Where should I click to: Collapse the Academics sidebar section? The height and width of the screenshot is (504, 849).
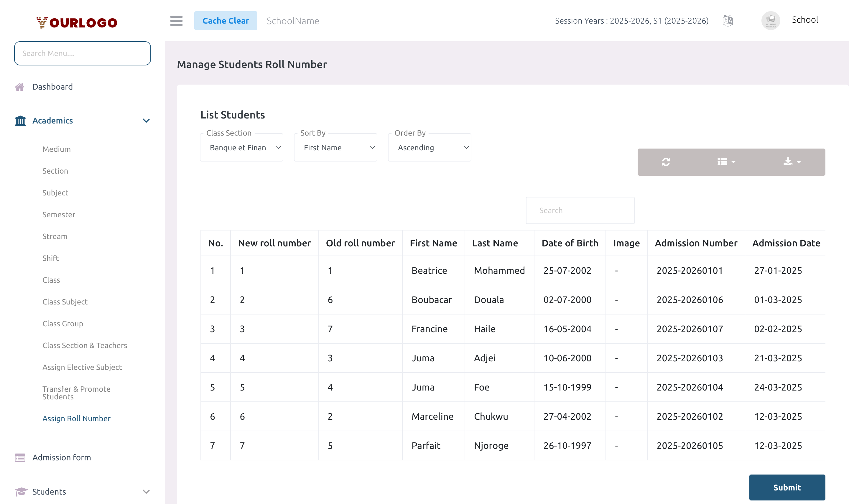point(146,121)
